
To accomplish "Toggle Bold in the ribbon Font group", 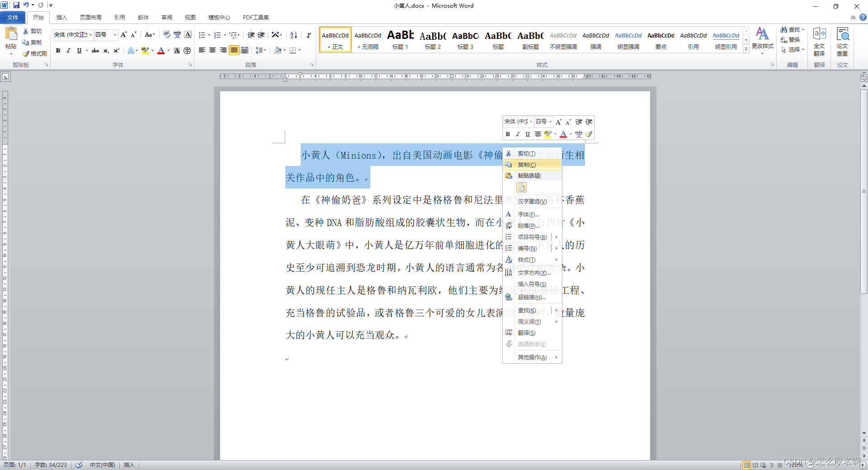I will click(58, 51).
